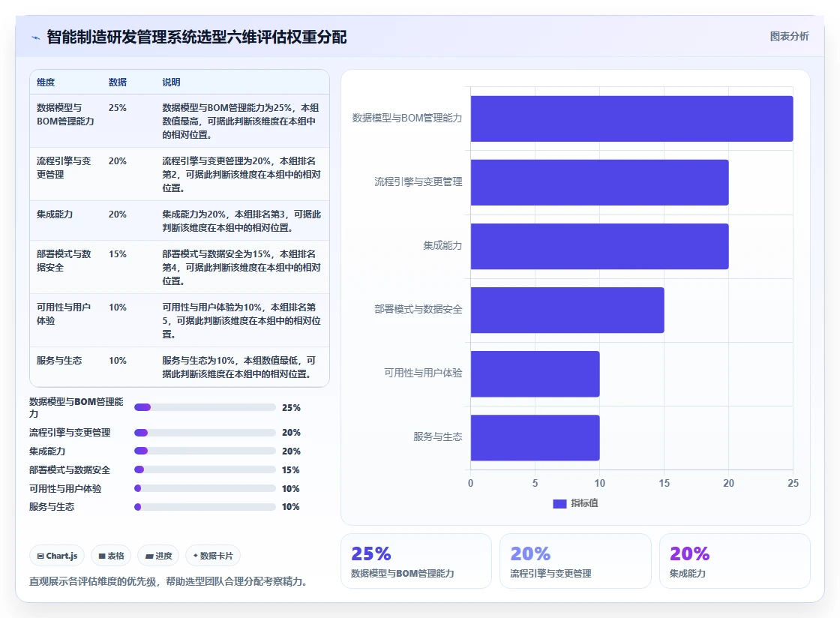Click the title 智能制造研发管理系统选型六维评估权重分配
The width and height of the screenshot is (840, 618).
(196, 37)
